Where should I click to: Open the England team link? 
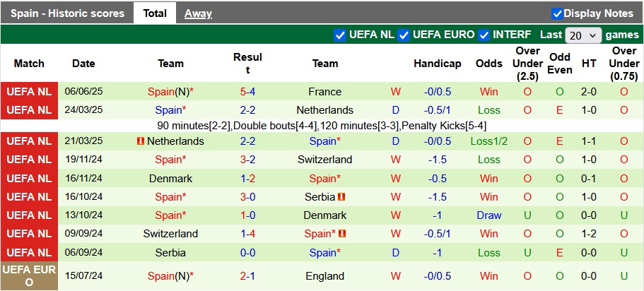coord(324,276)
